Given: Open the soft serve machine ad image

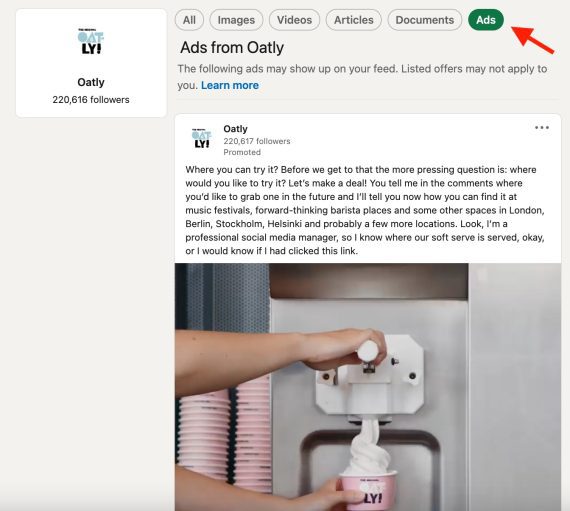Looking at the screenshot, I should [368, 387].
